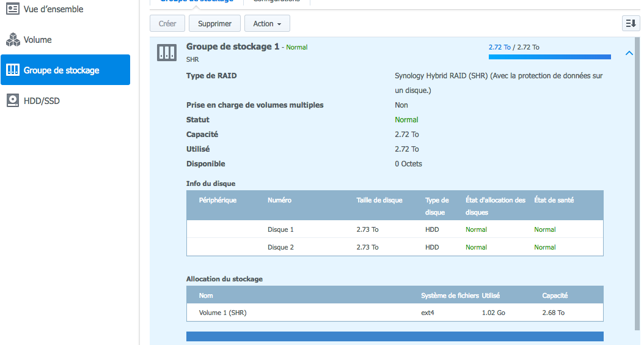Viewport: 644px width, 345px height.
Task: Click the vertical scrollbar on the right edge
Action: [639, 184]
